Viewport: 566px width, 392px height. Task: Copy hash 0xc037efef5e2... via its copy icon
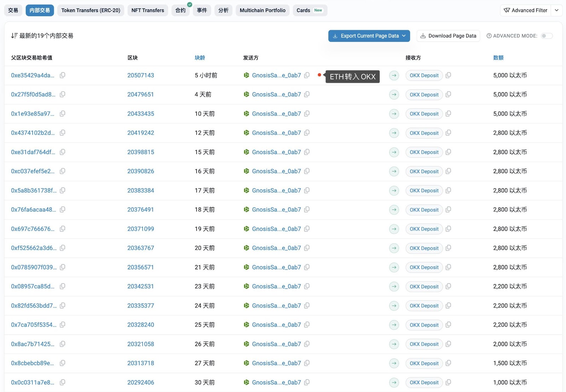point(63,171)
